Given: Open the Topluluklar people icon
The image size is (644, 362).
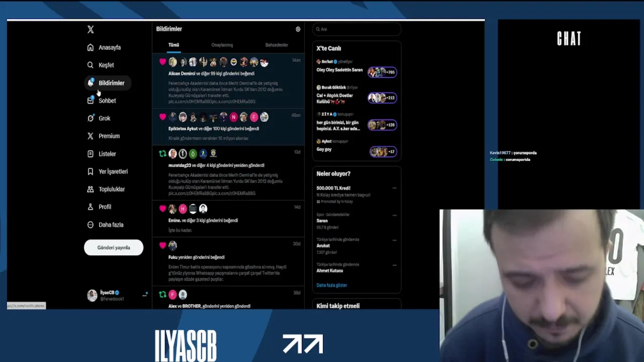Looking at the screenshot, I should pyautogui.click(x=91, y=189).
